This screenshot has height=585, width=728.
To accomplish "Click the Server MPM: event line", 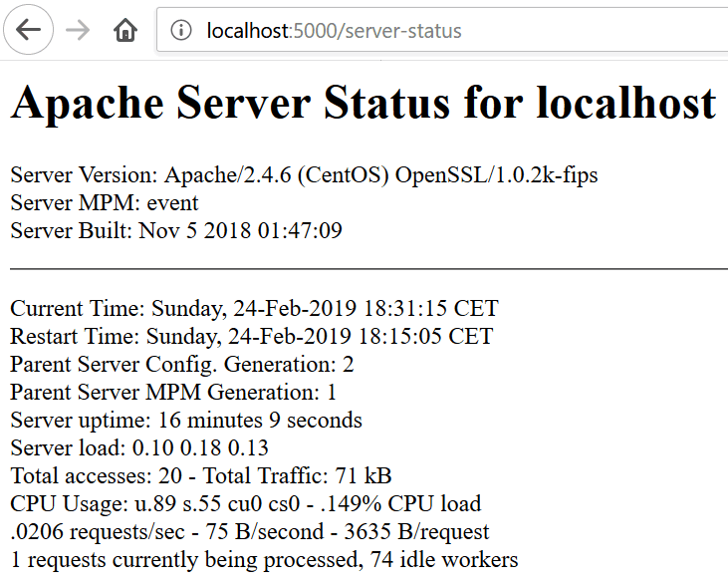I will [105, 203].
